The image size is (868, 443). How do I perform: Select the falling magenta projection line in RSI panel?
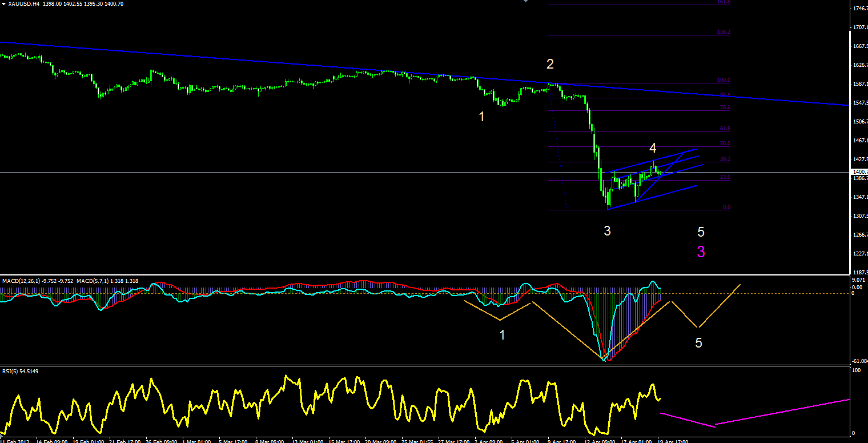point(687,420)
